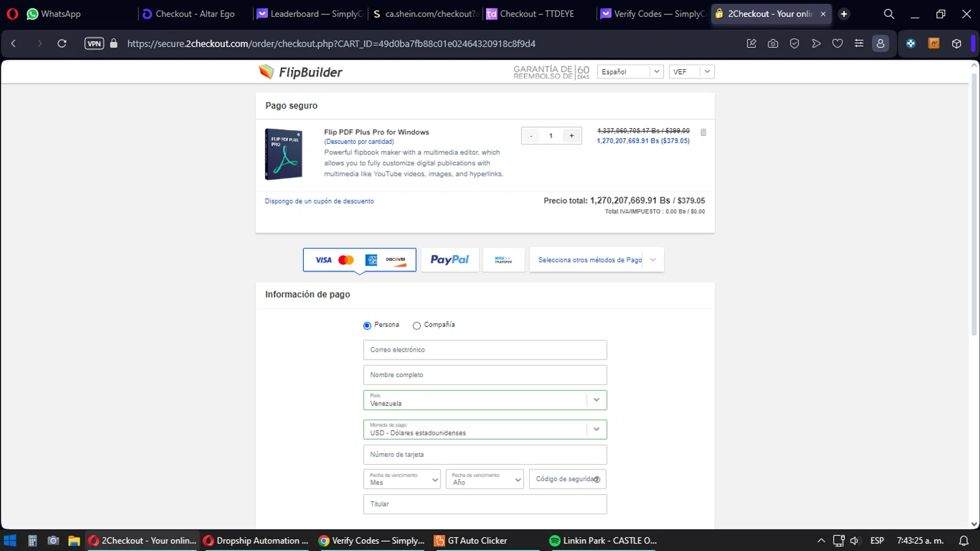Open the blue extension icon in toolbar

tap(911, 44)
